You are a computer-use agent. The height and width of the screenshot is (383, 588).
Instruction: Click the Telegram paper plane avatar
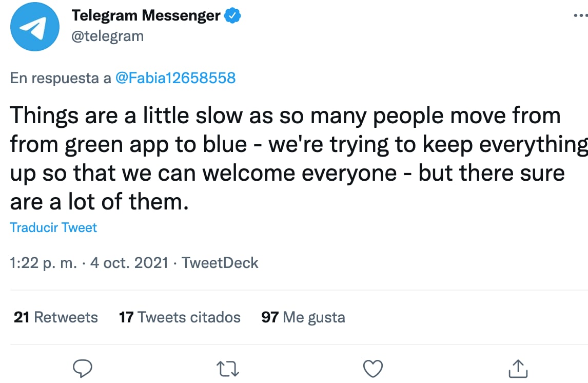(x=35, y=27)
